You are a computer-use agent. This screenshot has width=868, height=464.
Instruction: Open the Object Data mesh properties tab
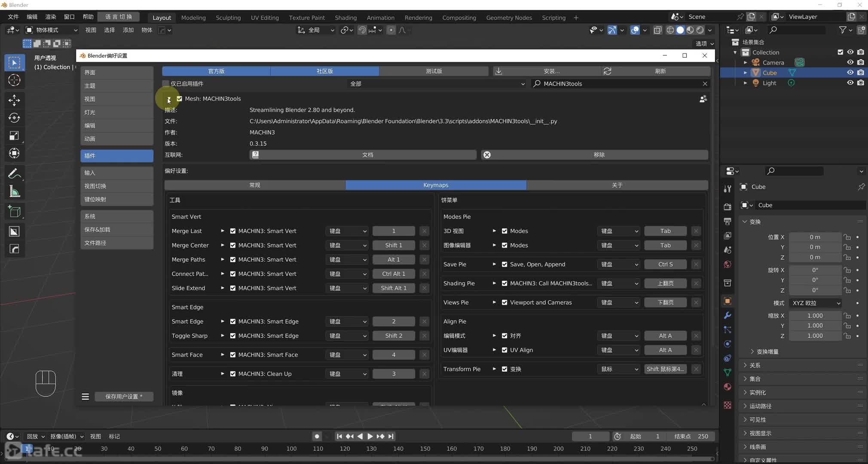[x=727, y=372]
